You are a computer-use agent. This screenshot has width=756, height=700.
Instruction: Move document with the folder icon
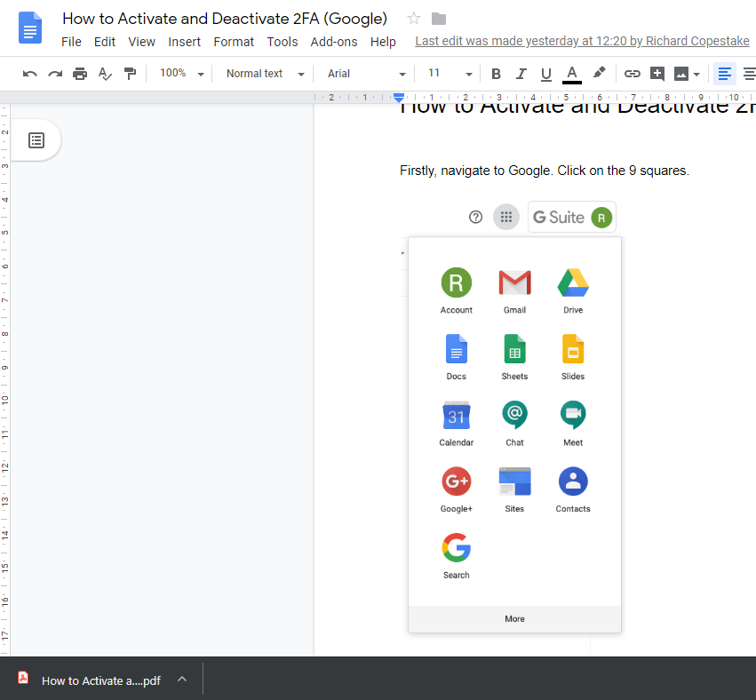[439, 19]
